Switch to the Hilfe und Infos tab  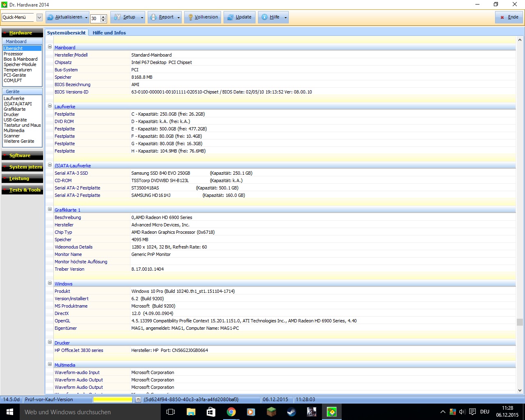tap(109, 33)
